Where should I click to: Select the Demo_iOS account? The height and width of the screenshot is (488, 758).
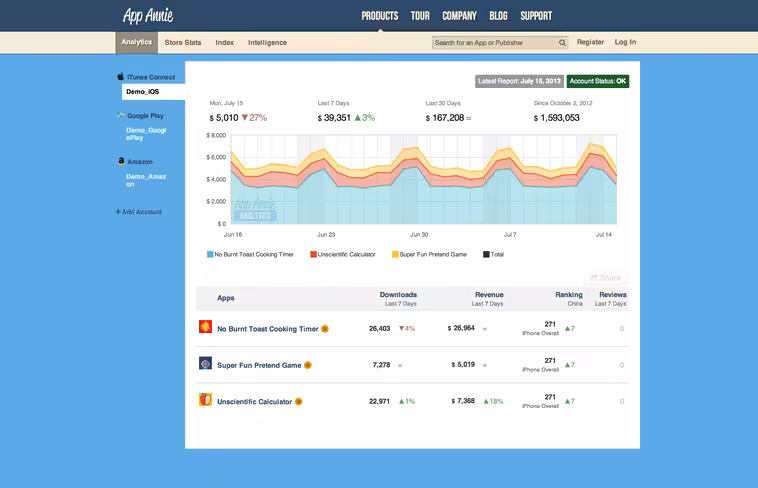tap(153, 92)
